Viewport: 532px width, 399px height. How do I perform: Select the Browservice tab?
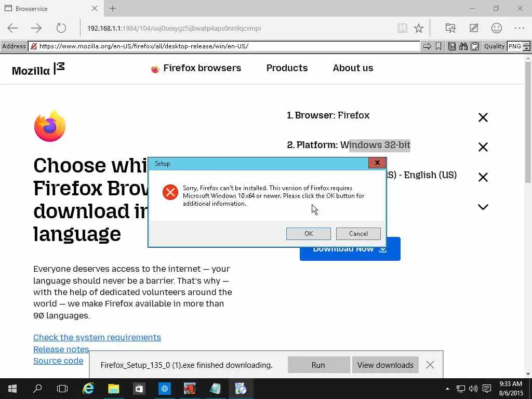coord(51,8)
